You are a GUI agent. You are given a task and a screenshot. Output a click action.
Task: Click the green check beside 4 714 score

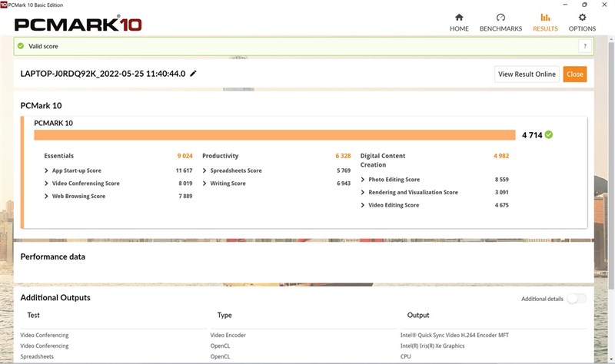549,135
